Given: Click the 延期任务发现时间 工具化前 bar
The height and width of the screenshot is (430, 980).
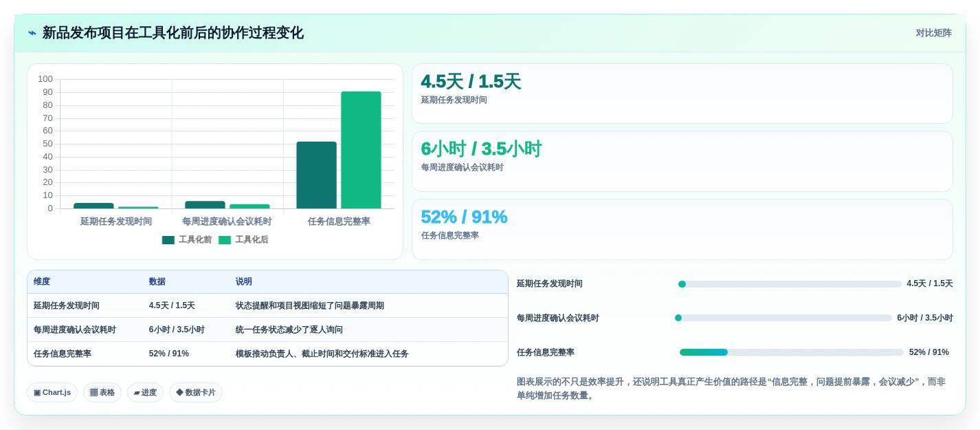Looking at the screenshot, I should (93, 206).
